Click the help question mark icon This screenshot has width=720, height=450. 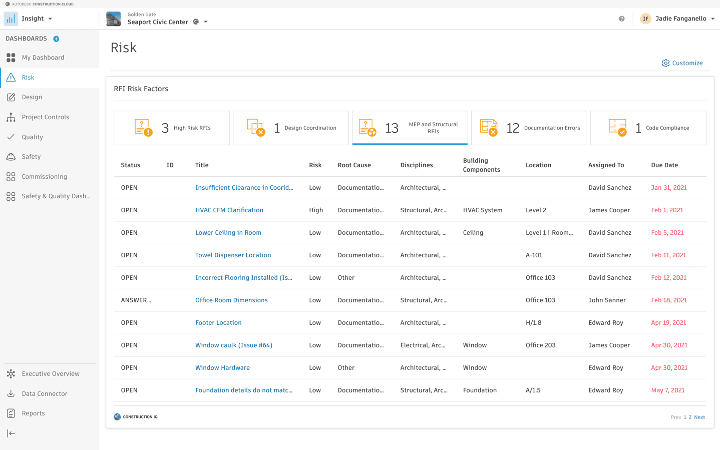pos(621,19)
